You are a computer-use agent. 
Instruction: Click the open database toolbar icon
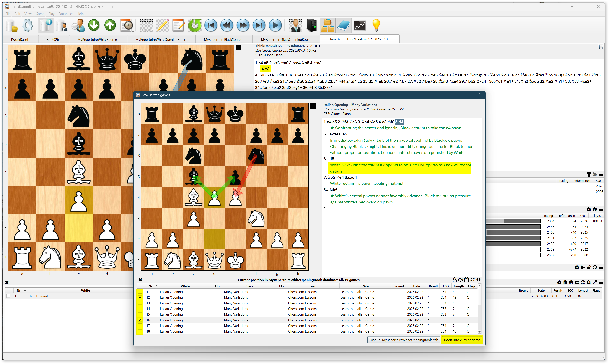(11, 25)
